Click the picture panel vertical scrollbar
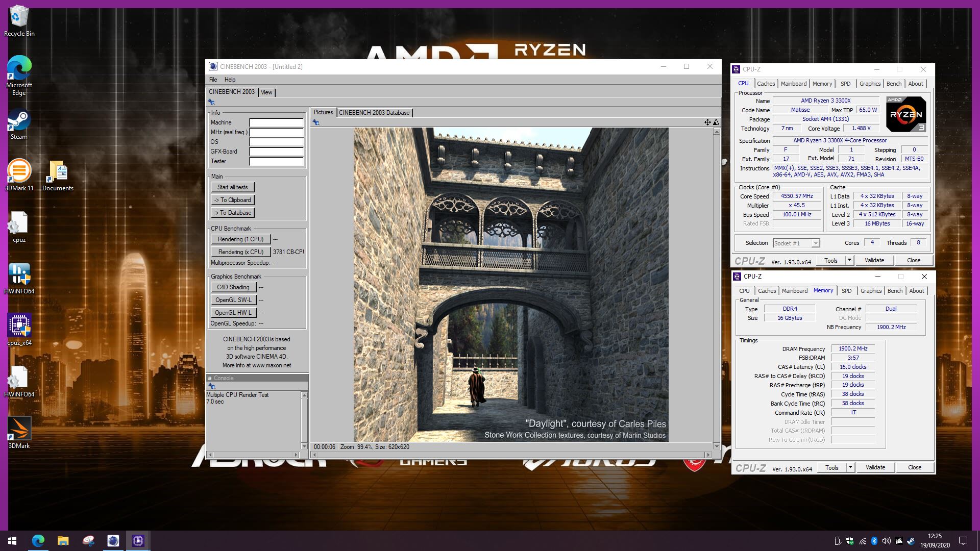980x551 pixels. click(717, 289)
